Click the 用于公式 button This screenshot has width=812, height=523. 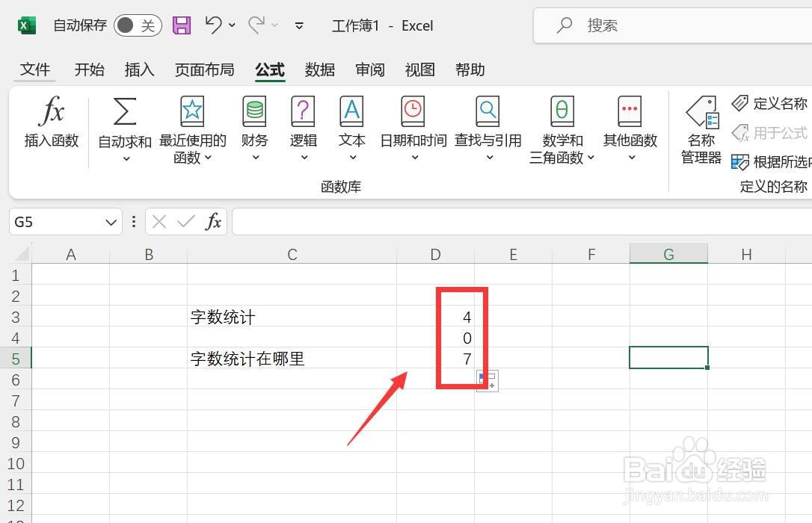point(770,133)
